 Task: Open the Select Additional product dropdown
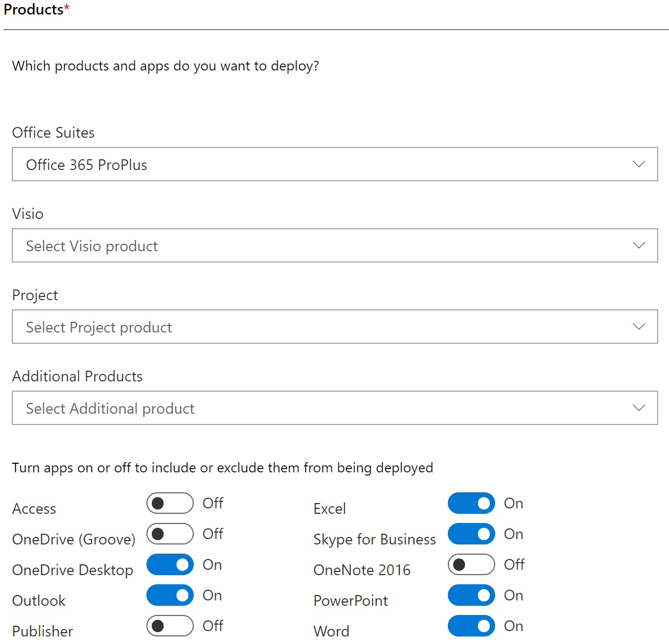point(335,408)
